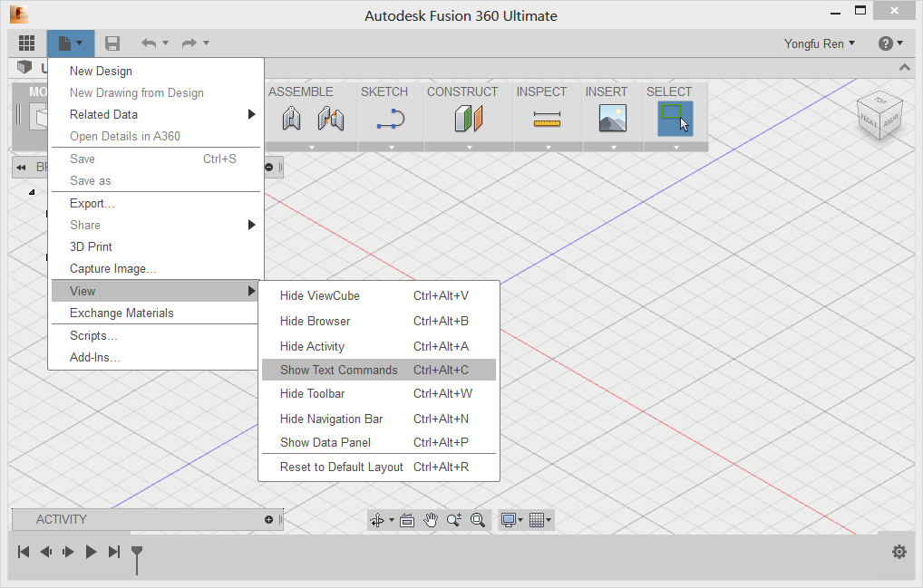
Task: Open Yongfu Ren account dropdown
Action: [820, 43]
